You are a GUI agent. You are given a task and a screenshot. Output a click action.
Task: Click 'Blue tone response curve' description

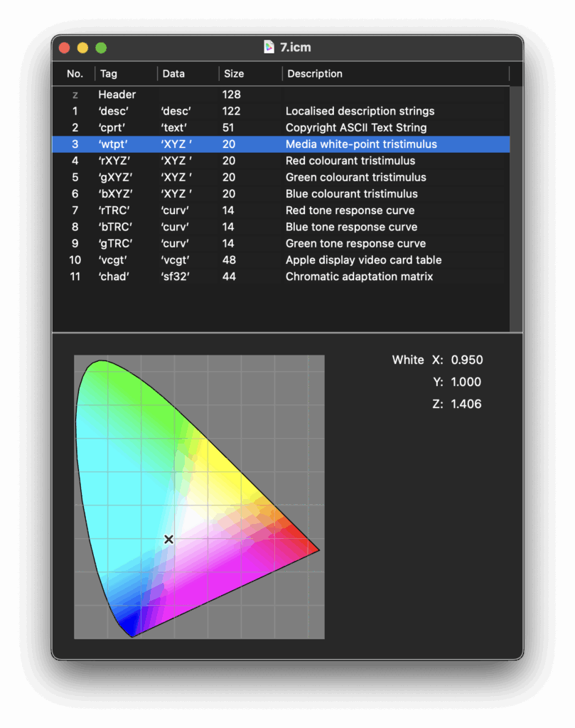coord(351,227)
